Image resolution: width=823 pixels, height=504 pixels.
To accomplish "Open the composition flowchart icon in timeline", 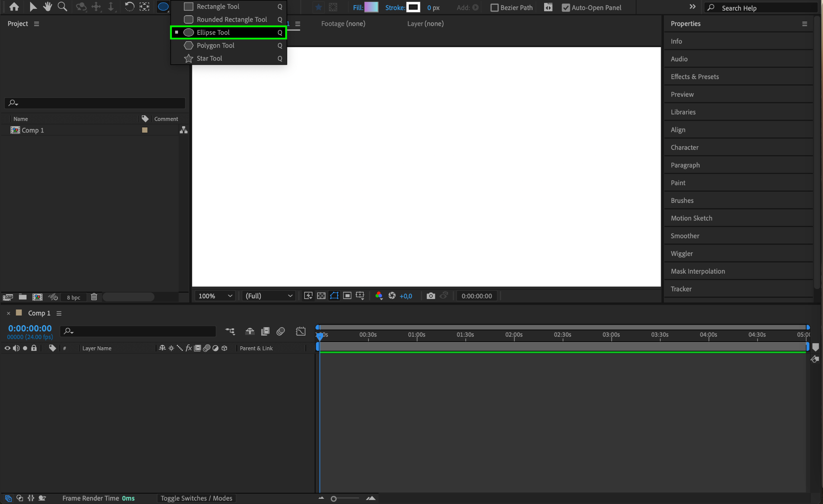I will tap(230, 331).
